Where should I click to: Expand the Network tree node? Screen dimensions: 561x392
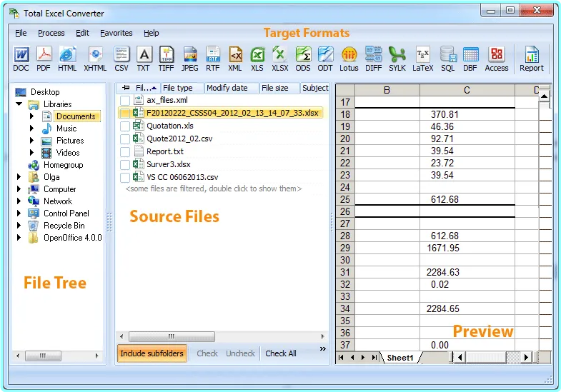(x=19, y=201)
